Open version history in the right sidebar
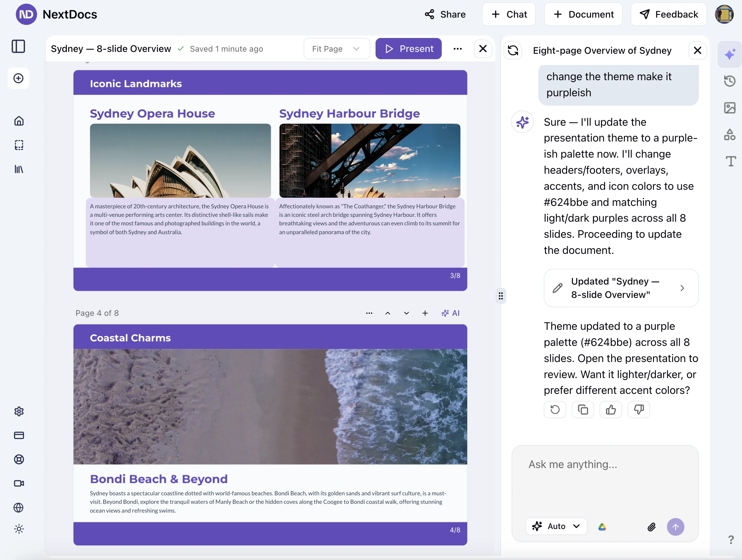Viewport: 742px width, 560px height. pyautogui.click(x=729, y=80)
